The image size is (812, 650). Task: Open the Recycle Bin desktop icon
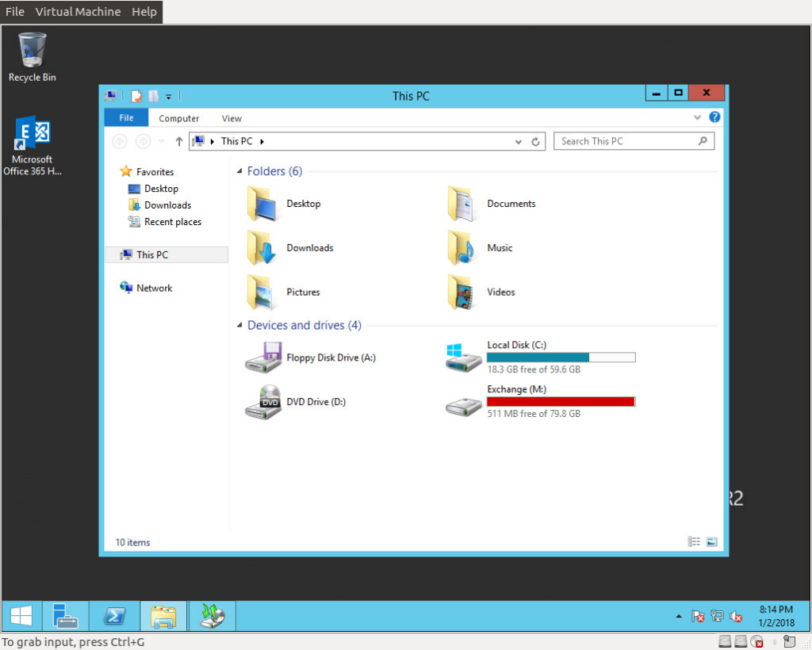[x=32, y=57]
